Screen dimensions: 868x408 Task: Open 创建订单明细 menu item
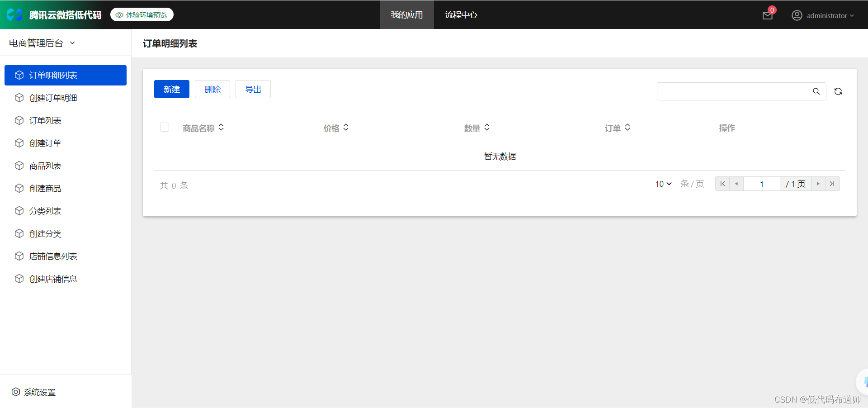(x=66, y=98)
